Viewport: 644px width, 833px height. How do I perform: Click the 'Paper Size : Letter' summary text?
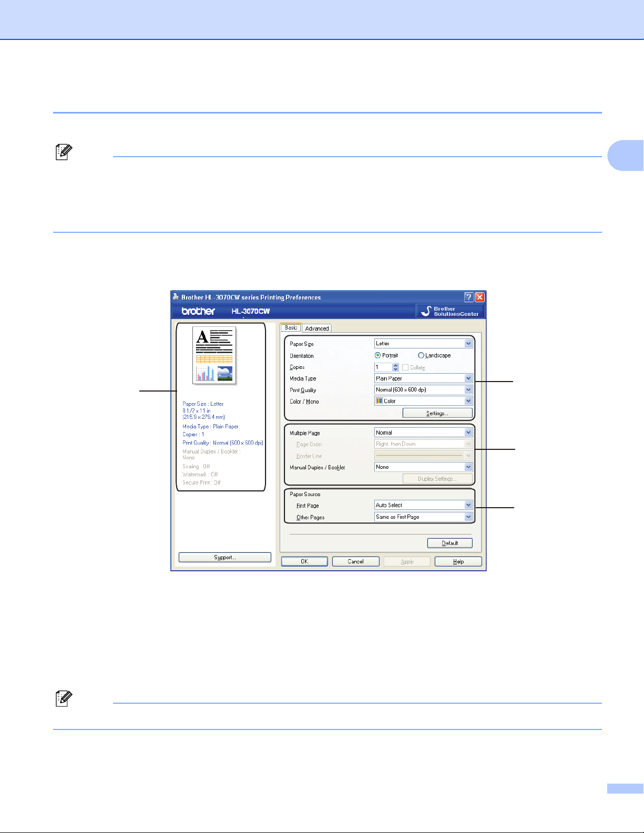203,404
